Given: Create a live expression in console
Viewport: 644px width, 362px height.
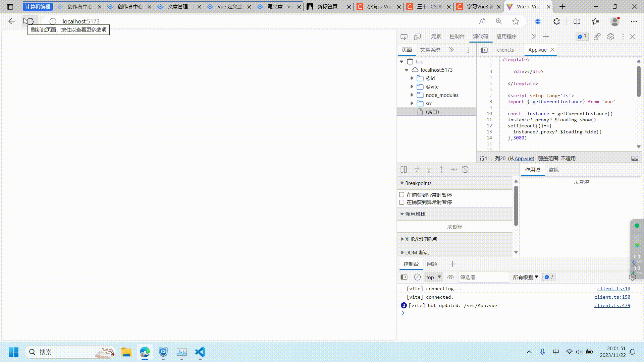Looking at the screenshot, I should point(450,277).
